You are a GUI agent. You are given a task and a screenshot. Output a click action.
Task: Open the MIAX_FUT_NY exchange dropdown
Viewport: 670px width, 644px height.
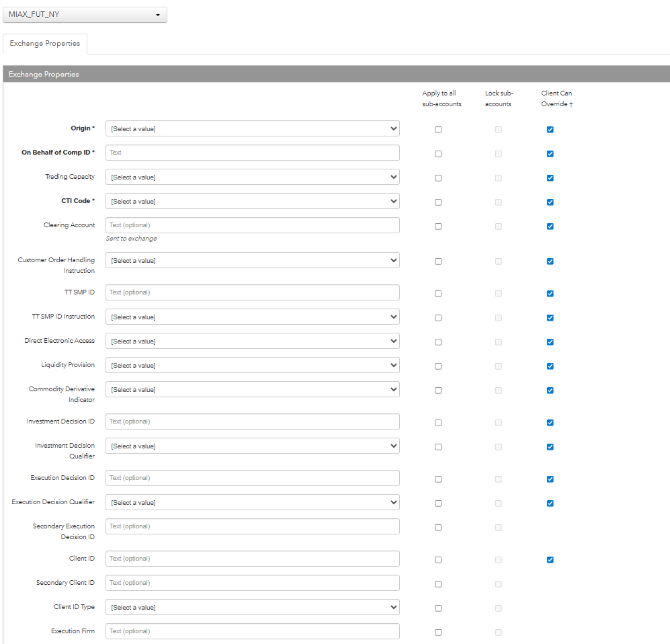point(84,15)
